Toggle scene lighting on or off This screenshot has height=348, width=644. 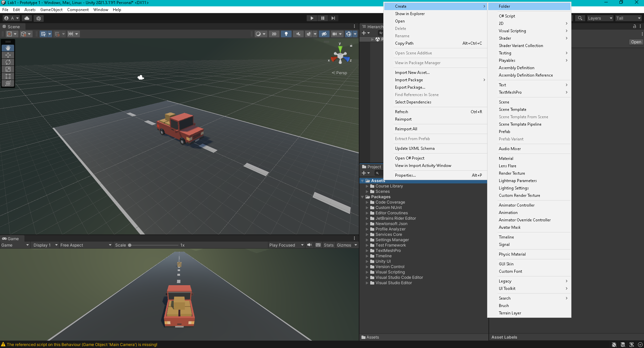click(x=286, y=34)
